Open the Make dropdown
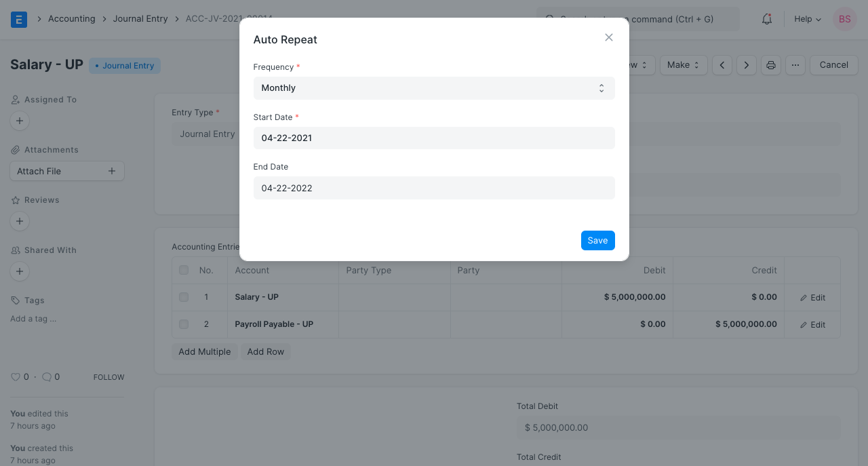868x466 pixels. tap(683, 64)
